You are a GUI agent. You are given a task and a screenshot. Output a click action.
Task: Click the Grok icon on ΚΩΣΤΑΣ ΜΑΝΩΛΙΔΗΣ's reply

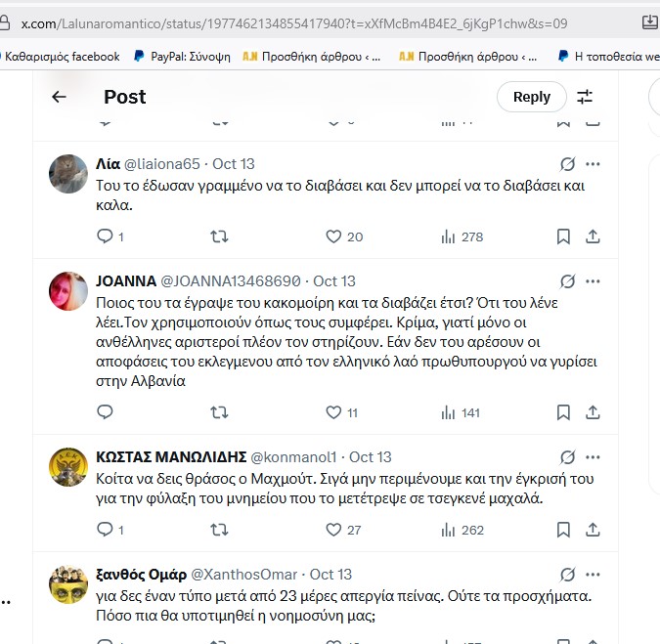point(567,457)
